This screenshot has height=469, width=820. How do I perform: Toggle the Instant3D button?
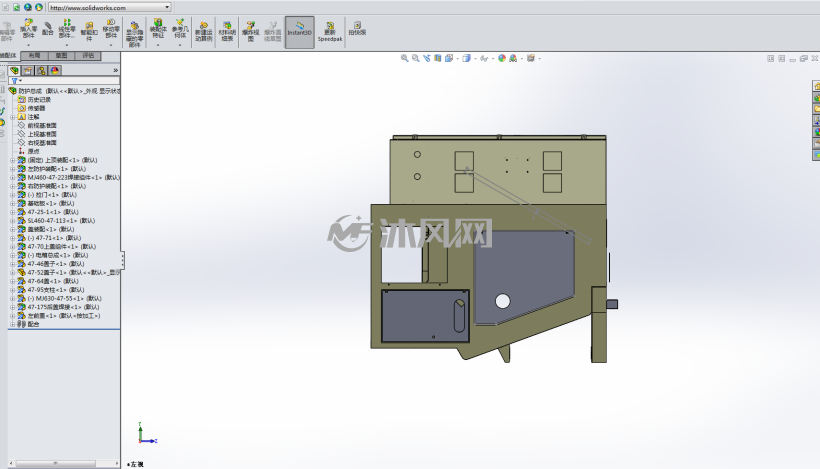[300, 32]
